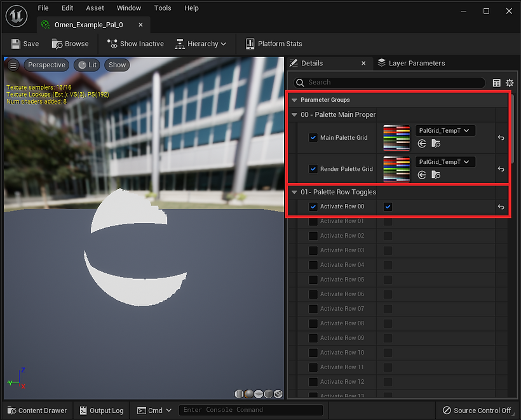Open the Window menu
Screen dimensions: 521x420
click(x=129, y=8)
